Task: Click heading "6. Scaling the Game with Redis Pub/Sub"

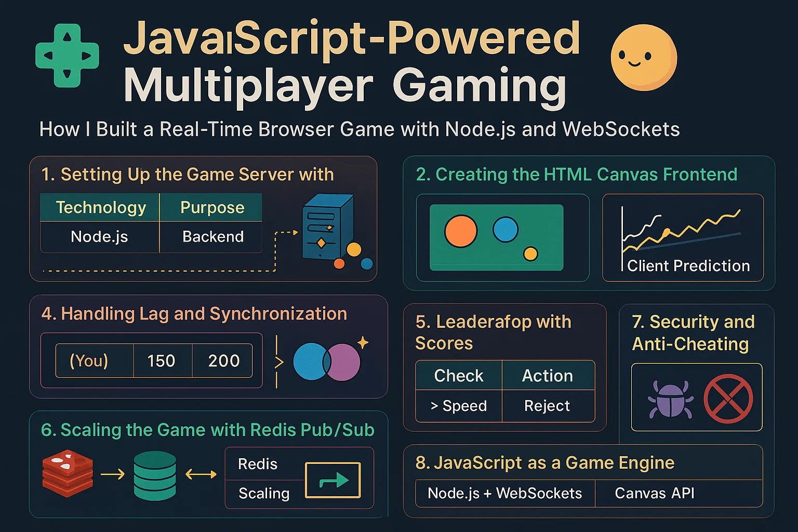Action: (207, 430)
